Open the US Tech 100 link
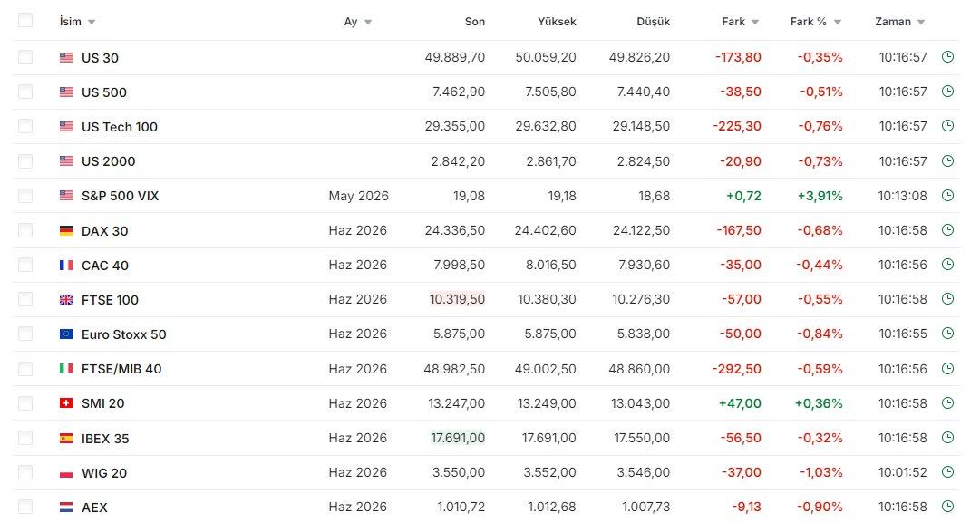This screenshot has height=523, width=980. tap(120, 126)
